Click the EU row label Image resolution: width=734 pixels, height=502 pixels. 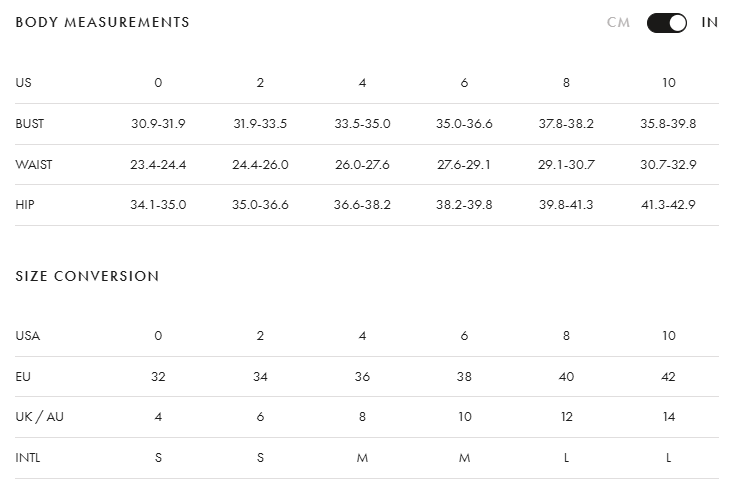tap(23, 377)
